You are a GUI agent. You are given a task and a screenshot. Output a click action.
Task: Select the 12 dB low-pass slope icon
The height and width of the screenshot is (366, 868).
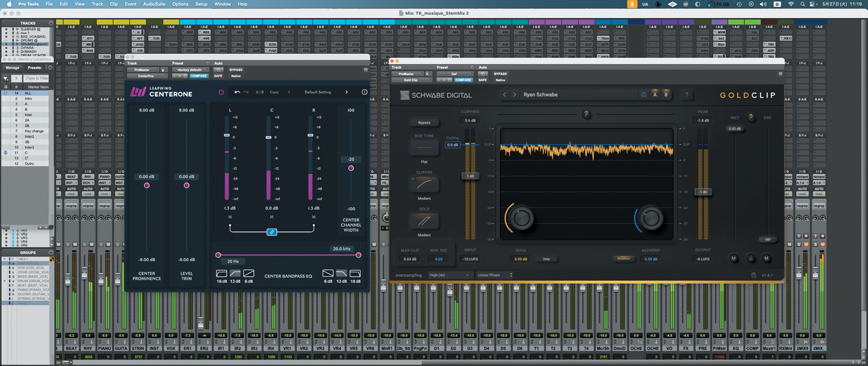[342, 273]
